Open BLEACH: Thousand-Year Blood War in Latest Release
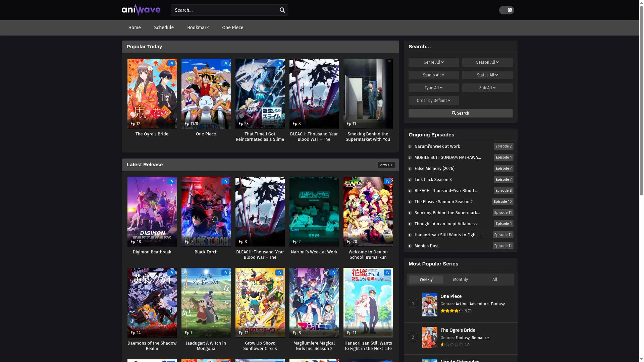Screen dimensions: 644x362 (260, 212)
